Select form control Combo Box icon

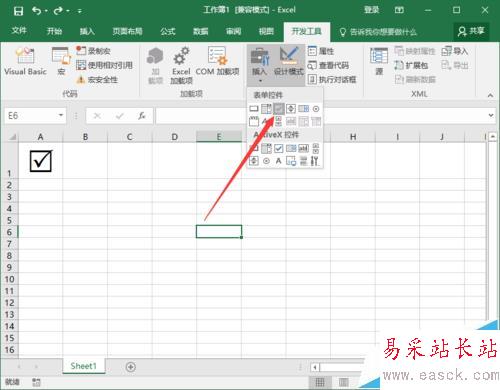(266, 109)
